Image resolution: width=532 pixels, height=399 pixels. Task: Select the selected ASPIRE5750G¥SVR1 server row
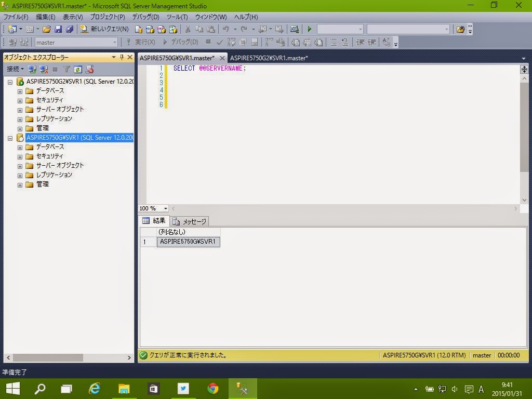(x=79, y=137)
